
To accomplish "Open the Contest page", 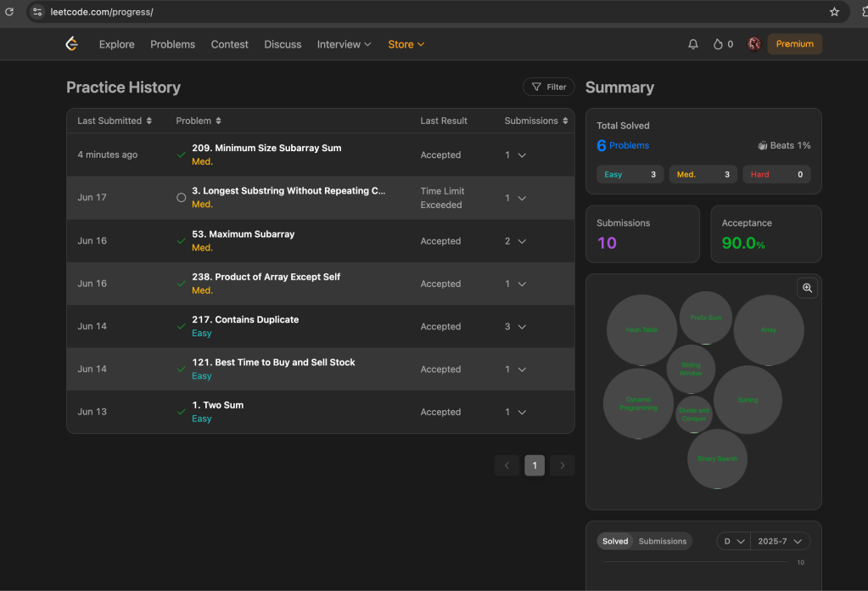I will tap(229, 44).
